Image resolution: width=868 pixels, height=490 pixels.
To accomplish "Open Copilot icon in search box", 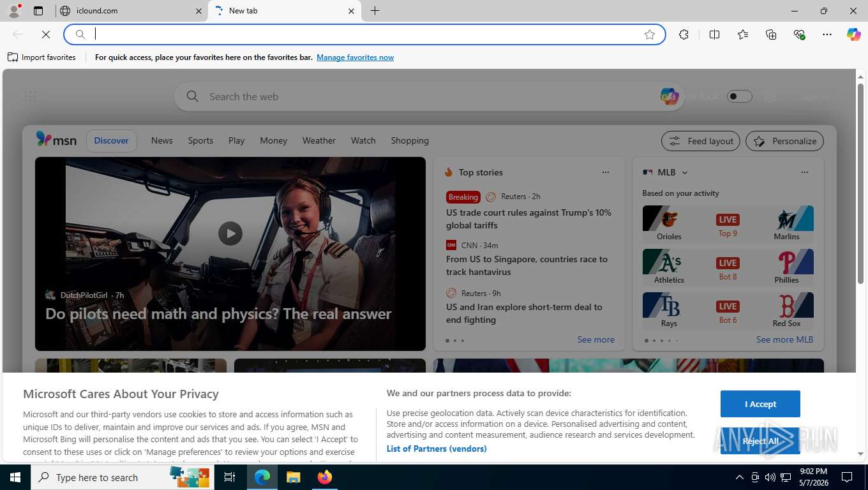I will coord(669,96).
